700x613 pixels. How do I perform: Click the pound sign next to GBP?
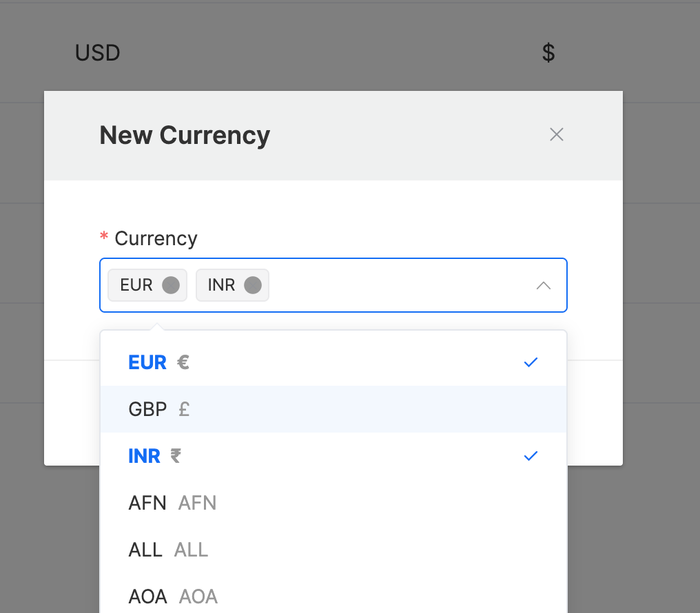point(184,409)
